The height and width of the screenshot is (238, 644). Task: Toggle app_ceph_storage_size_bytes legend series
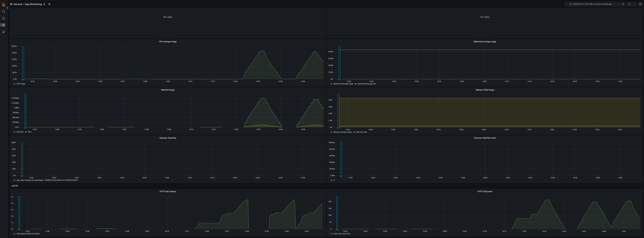47,180
